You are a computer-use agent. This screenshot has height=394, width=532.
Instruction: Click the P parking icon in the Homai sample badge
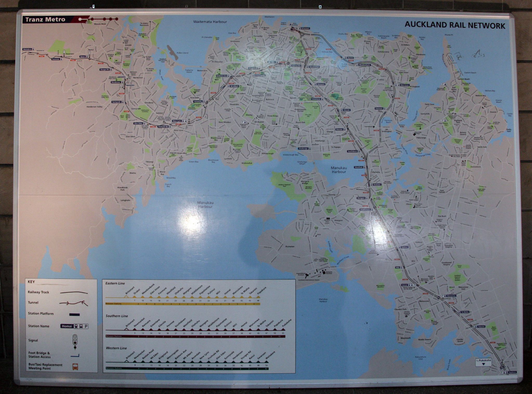coord(86,326)
